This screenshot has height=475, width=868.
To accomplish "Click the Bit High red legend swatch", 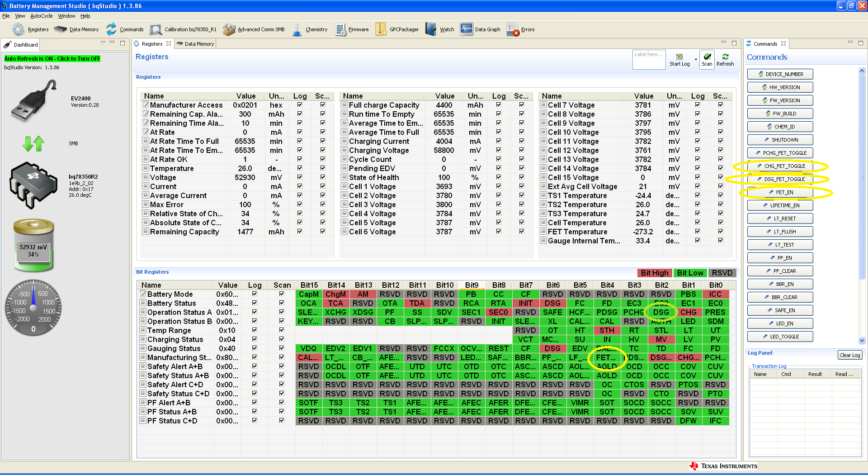I will (x=654, y=273).
